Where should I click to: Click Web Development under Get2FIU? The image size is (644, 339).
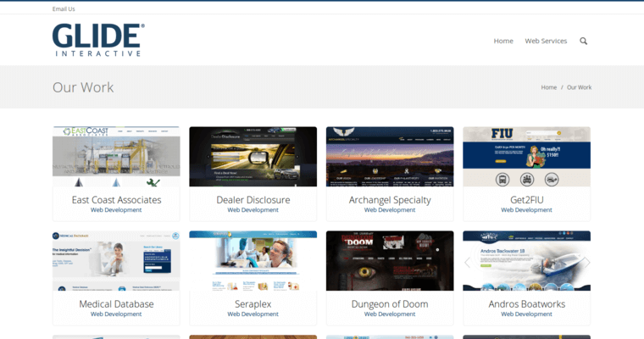point(526,210)
